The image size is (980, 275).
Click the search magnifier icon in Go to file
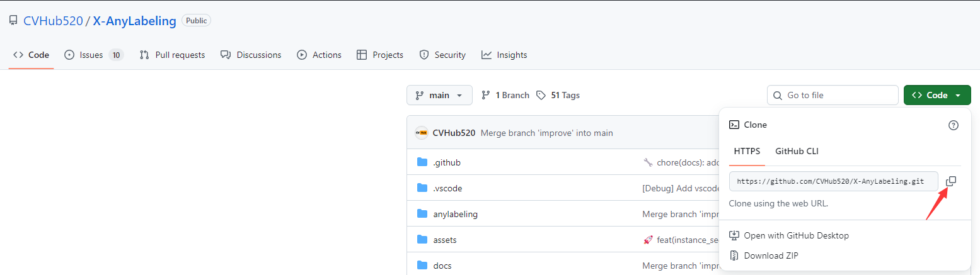pyautogui.click(x=778, y=95)
